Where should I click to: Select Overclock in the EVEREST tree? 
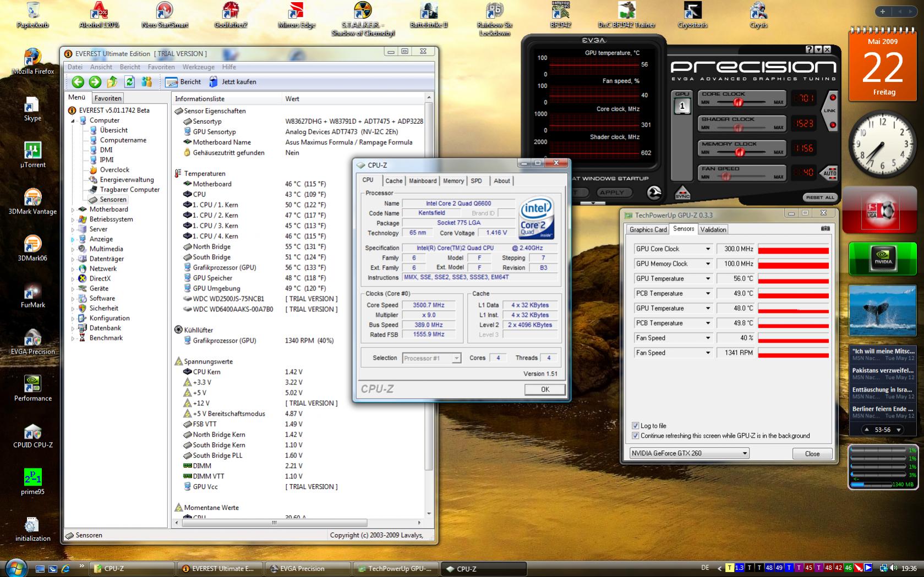coord(114,170)
